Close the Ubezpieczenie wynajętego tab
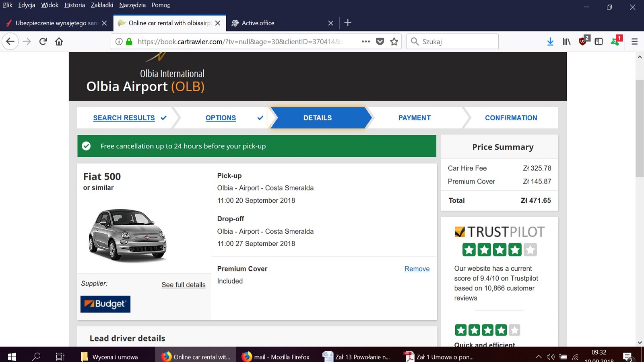Screen dimensions: 644x362 (x=104, y=23)
